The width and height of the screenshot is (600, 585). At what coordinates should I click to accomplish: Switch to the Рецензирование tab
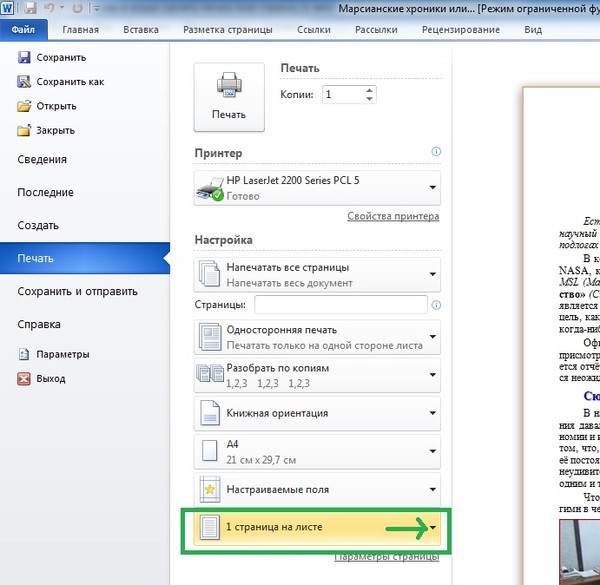461,29
